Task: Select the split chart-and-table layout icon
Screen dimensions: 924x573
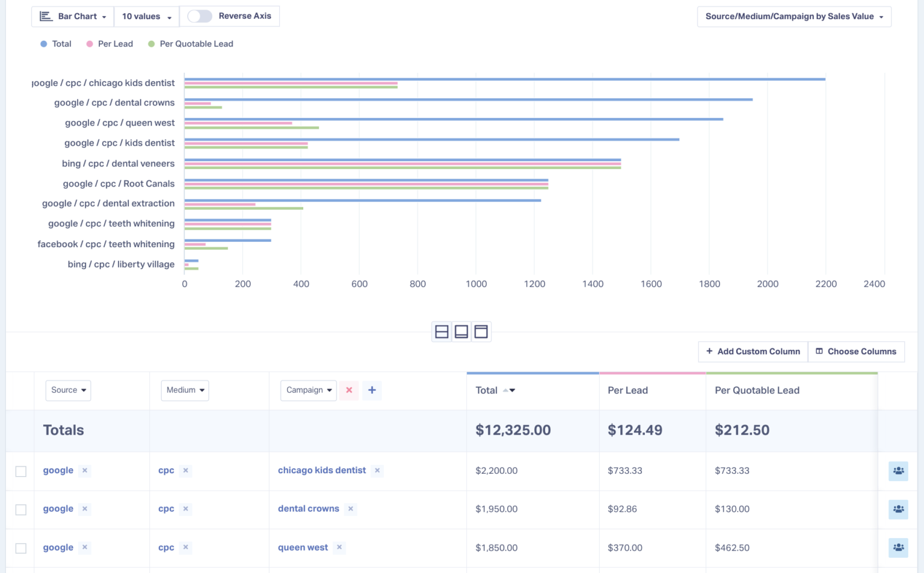Action: [x=442, y=331]
